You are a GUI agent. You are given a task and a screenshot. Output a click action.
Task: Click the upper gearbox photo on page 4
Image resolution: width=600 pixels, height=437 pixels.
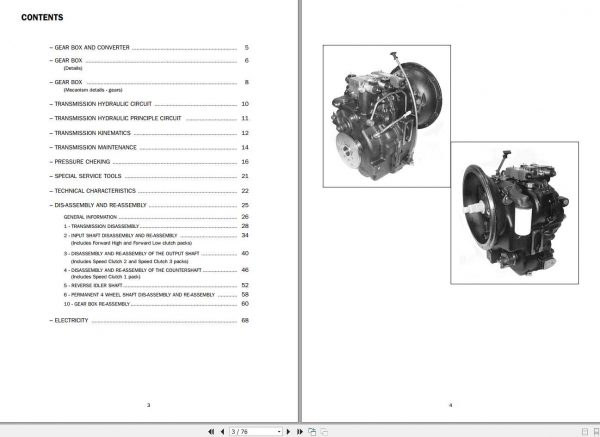coord(387,116)
